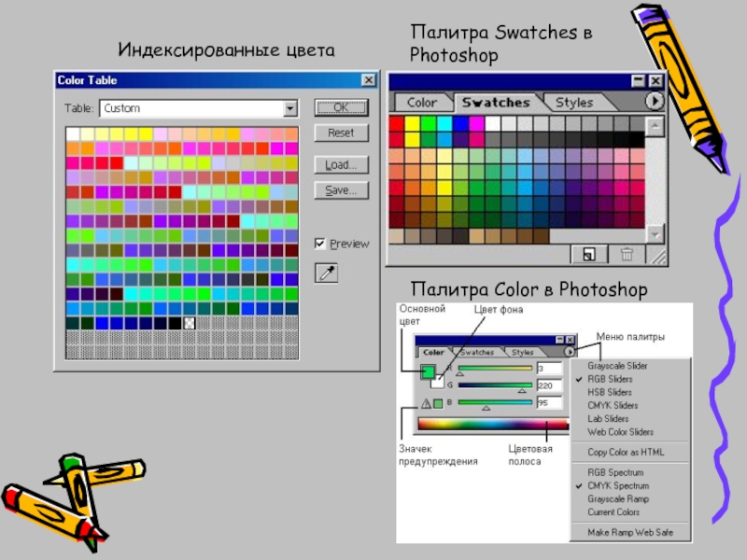Click the dropdown arrow of Table combo box
The height and width of the screenshot is (560, 747).
click(289, 109)
